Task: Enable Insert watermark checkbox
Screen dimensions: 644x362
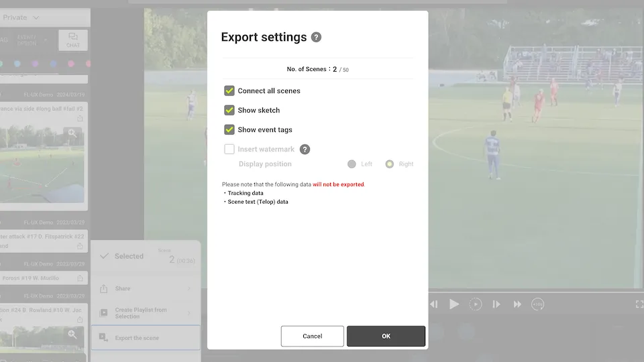Action: tap(229, 149)
